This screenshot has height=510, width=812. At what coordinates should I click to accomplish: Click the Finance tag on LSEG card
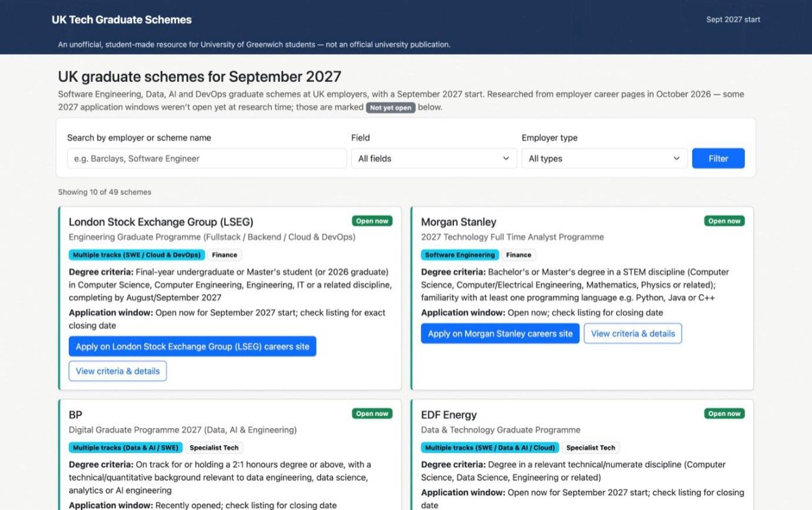pyautogui.click(x=225, y=255)
